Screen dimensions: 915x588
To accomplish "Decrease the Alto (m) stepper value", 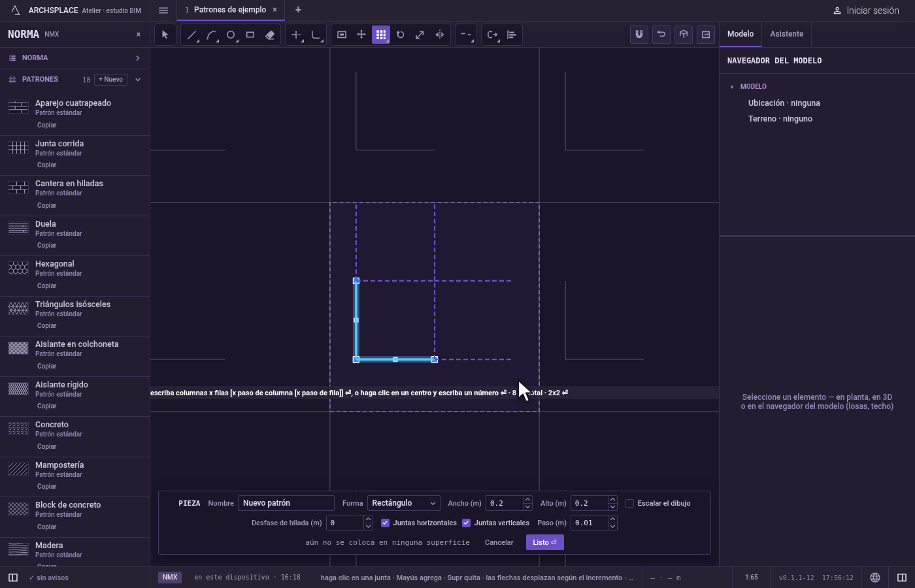I will (612, 507).
